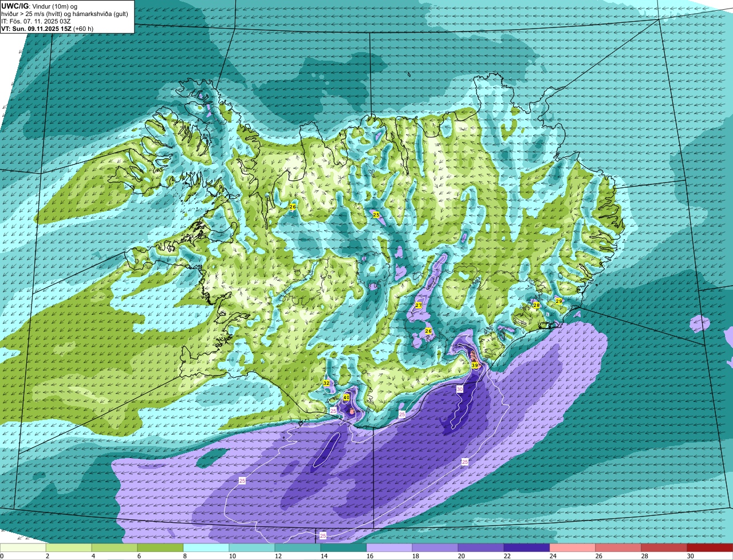733x560 pixels.
Task: Click the yellow '40' max gust marker
Action: click(x=346, y=397)
